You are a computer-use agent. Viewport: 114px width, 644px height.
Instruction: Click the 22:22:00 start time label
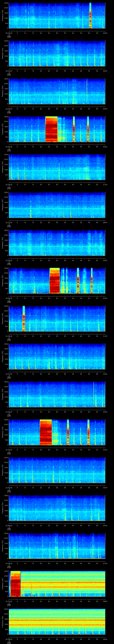click(9, 33)
